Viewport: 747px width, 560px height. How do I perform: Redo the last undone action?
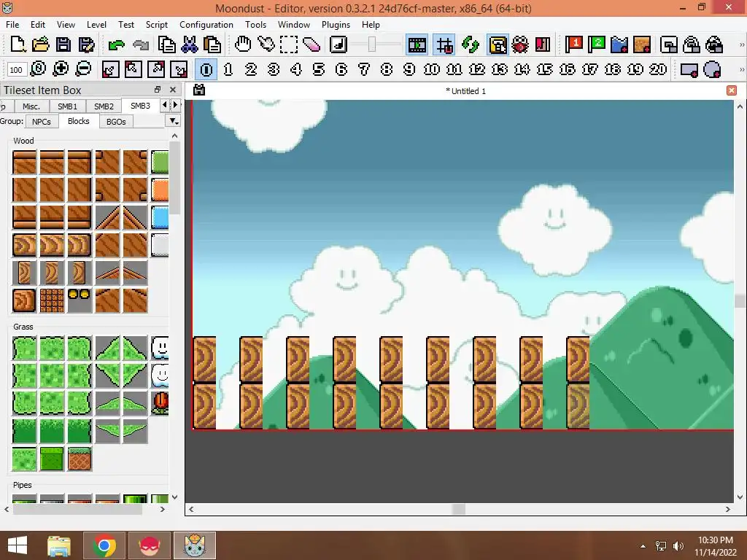coord(141,45)
